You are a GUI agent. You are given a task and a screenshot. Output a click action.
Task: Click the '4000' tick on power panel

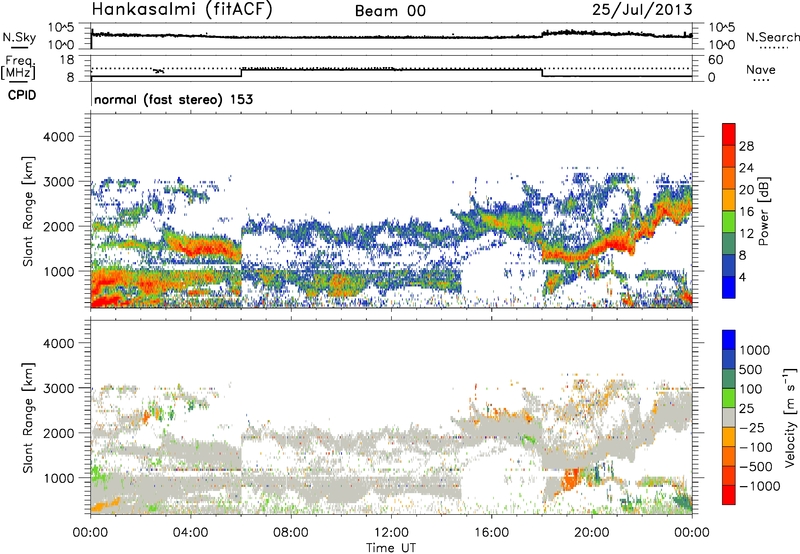pos(58,137)
